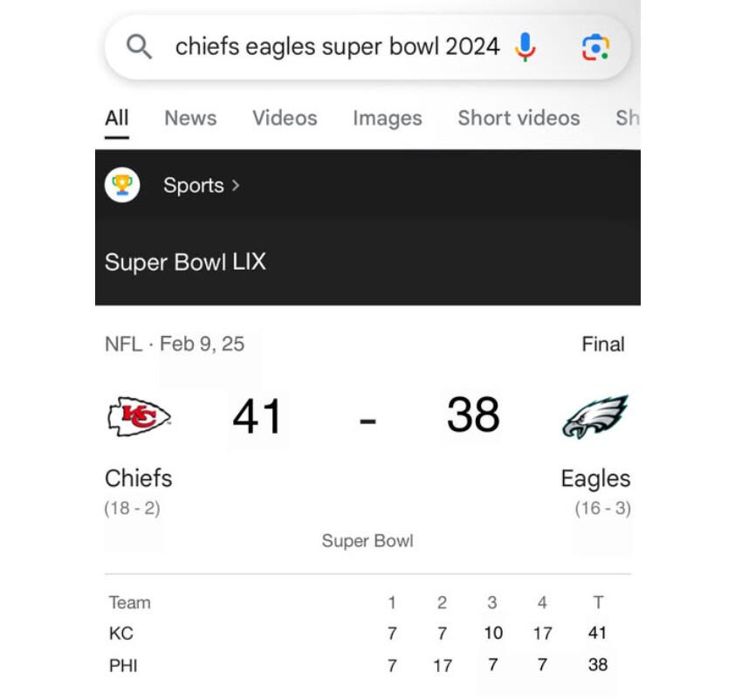Open the Videos tab

285,119
